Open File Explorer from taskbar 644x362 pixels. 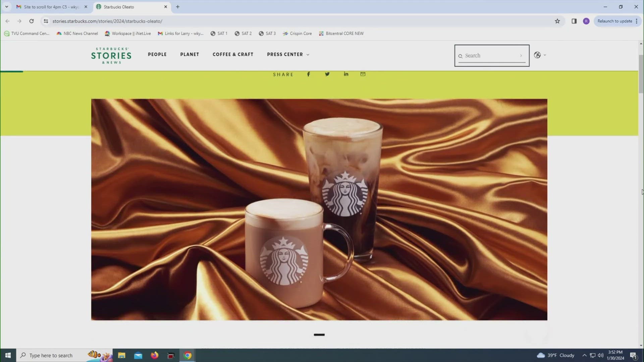pyautogui.click(x=121, y=355)
